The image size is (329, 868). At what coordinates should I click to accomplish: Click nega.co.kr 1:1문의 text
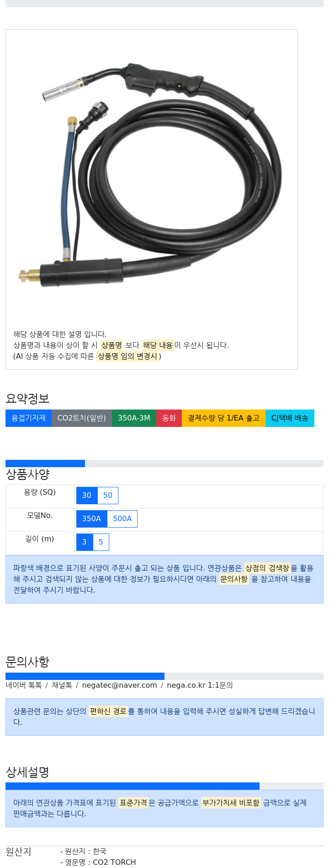tap(200, 685)
